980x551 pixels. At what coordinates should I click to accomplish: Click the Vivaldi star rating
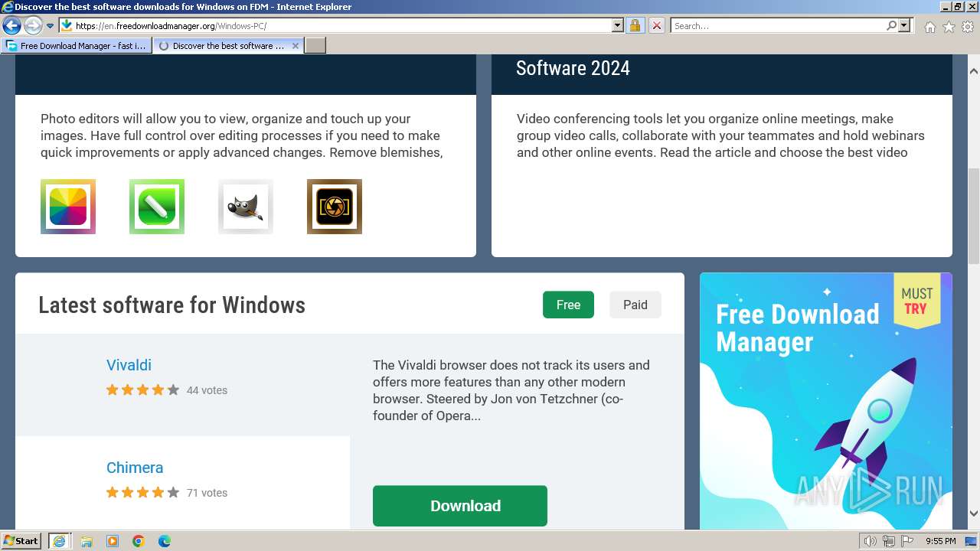pos(142,390)
